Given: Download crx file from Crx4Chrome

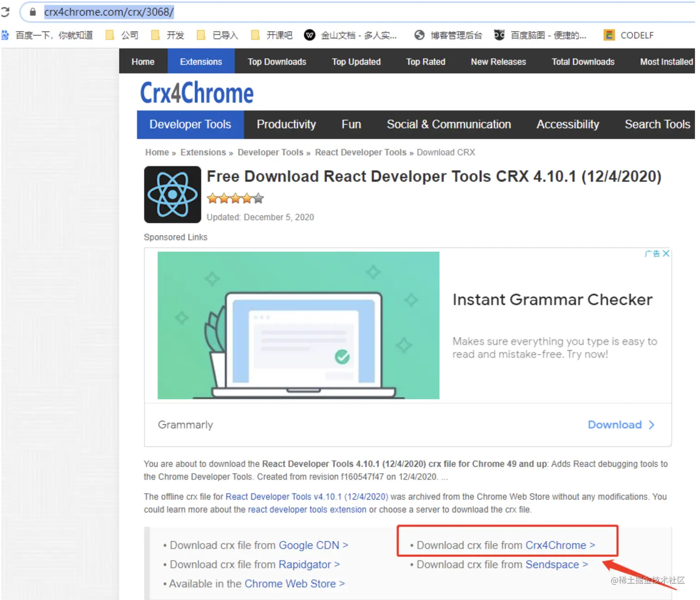Looking at the screenshot, I should point(560,545).
